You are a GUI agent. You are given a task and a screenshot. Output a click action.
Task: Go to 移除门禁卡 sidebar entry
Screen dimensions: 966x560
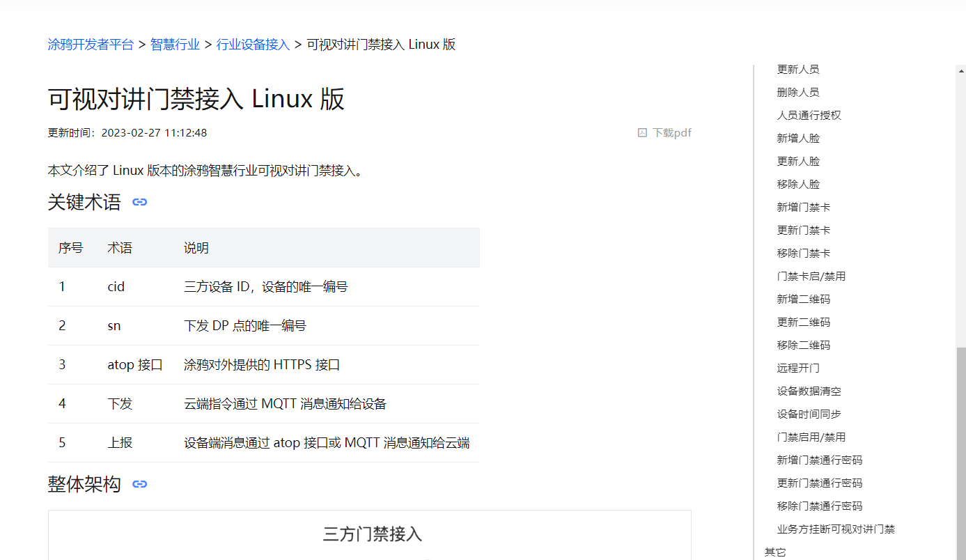(804, 253)
